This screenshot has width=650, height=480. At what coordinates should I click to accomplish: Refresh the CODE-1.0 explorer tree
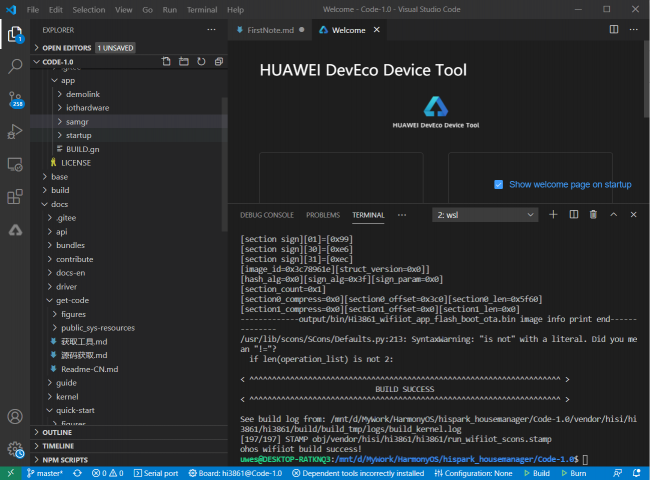201,62
